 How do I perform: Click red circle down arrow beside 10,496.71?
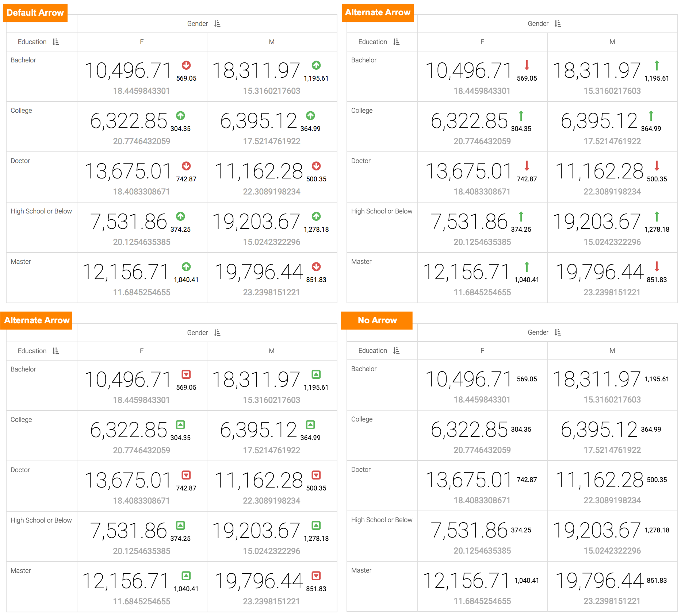pyautogui.click(x=186, y=65)
